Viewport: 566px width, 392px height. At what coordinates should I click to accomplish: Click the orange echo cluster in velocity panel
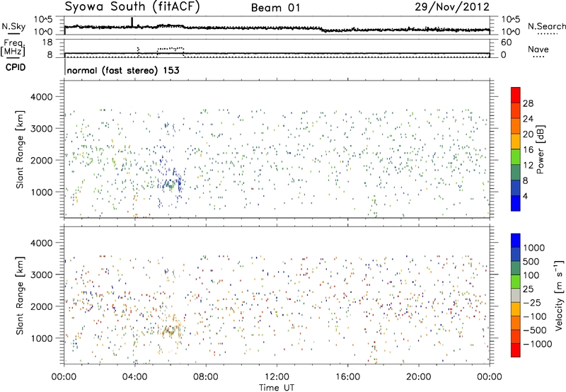[x=171, y=328]
